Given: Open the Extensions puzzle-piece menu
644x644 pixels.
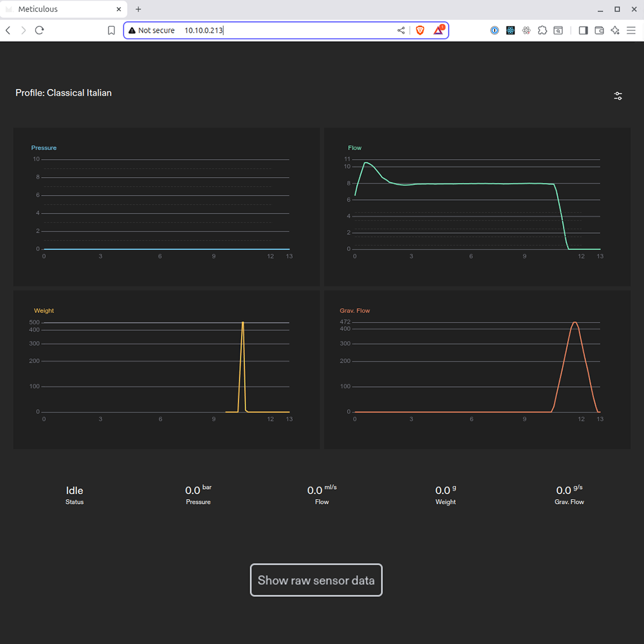Looking at the screenshot, I should 542,30.
